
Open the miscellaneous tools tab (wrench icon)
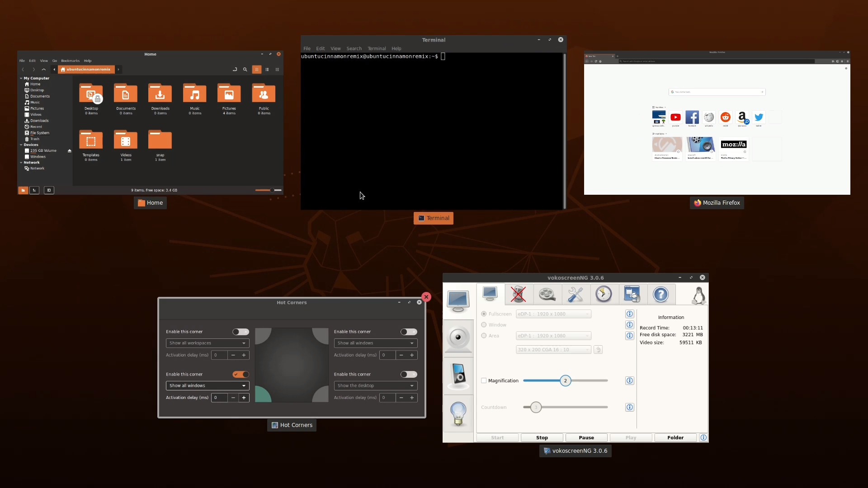576,294
